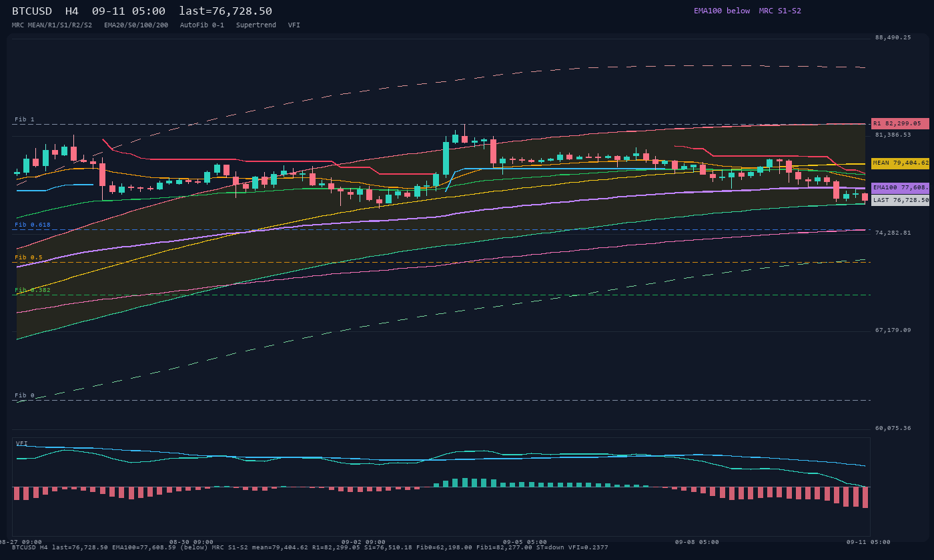Click the VFI label inside the oscillator pane

pyautogui.click(x=22, y=443)
